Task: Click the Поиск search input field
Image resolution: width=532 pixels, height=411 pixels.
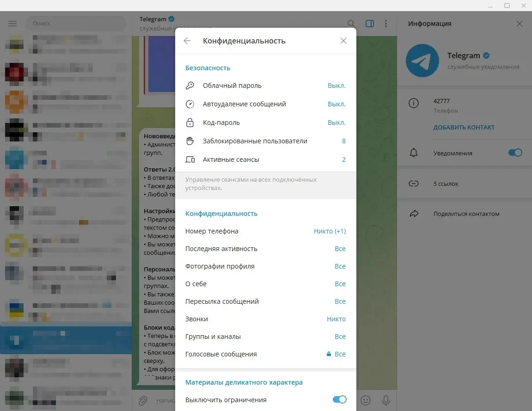Action: coord(75,23)
